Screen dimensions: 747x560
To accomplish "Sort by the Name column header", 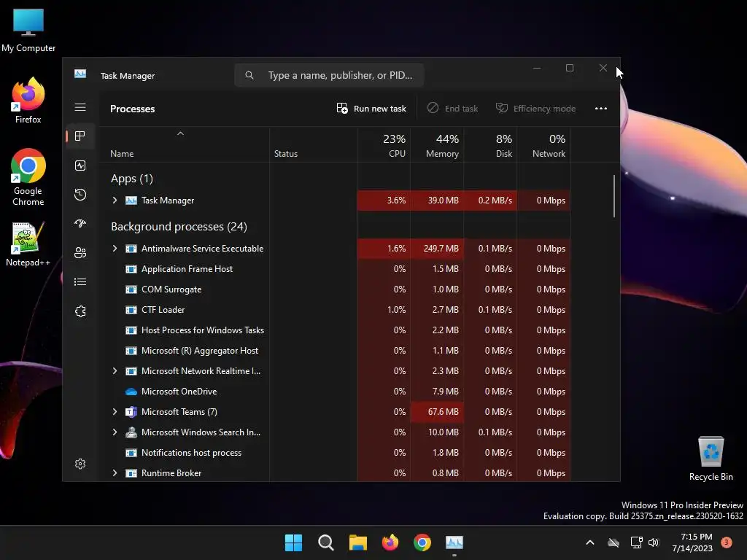I will [185, 146].
